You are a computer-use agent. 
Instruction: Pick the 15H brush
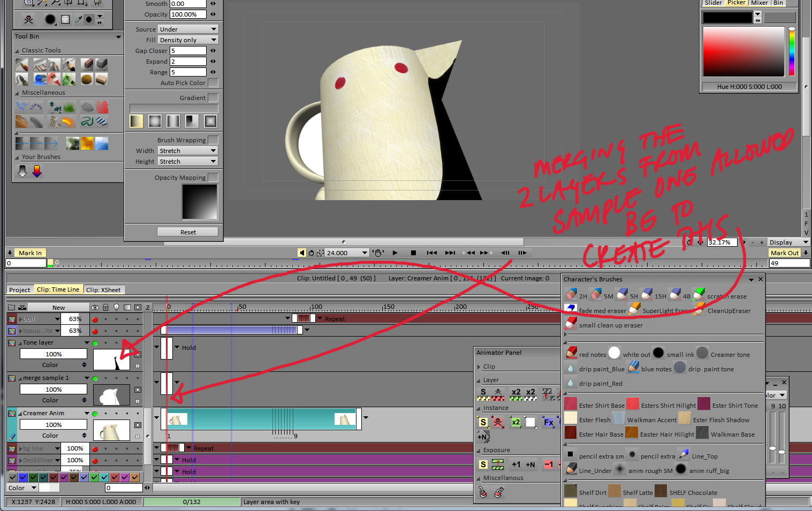[647, 294]
